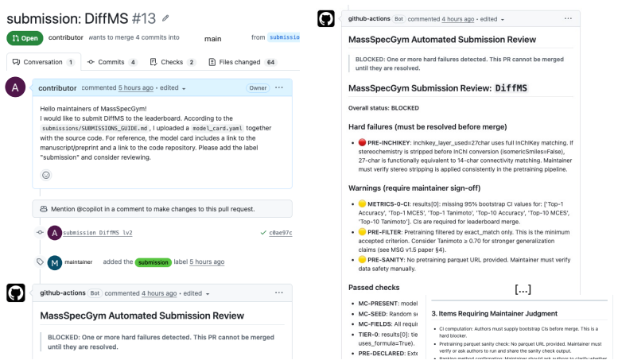Click the yellow circle next to METRICS-0-CI
Viewport: 618px width, 364px height.
click(x=362, y=203)
